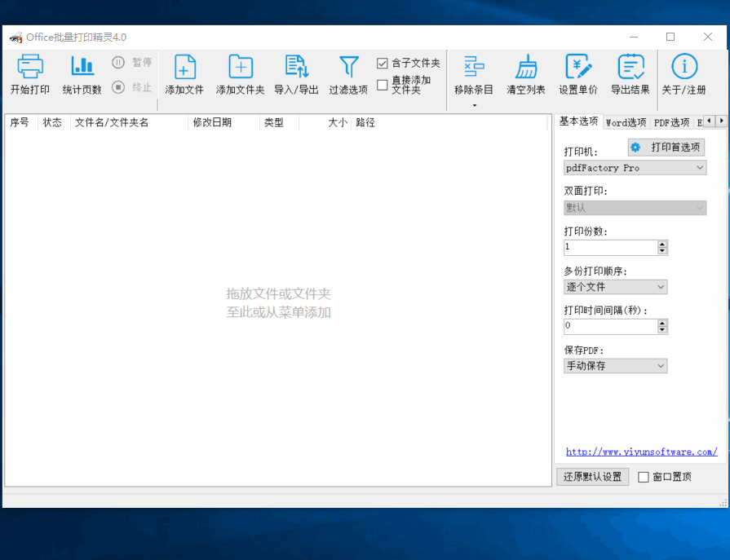
Task: Click 移除条目 icon
Action: [x=474, y=67]
